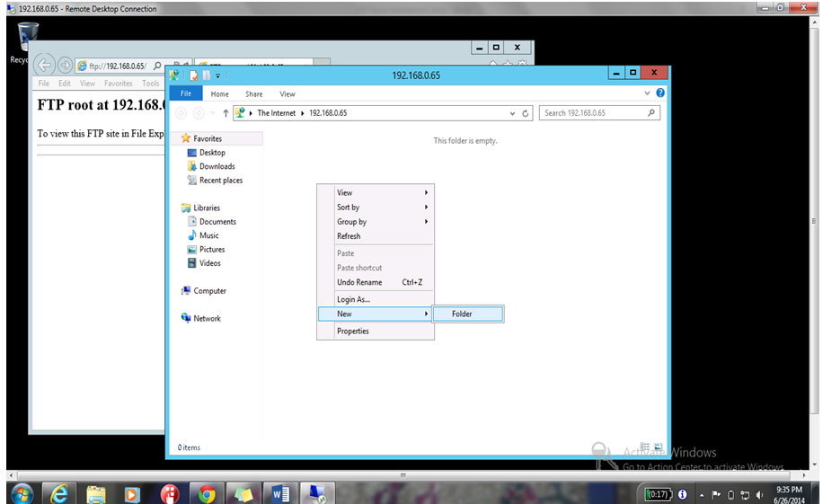Click the volume speaker icon in system tray
This screenshot has height=504, width=832.
coord(759,495)
